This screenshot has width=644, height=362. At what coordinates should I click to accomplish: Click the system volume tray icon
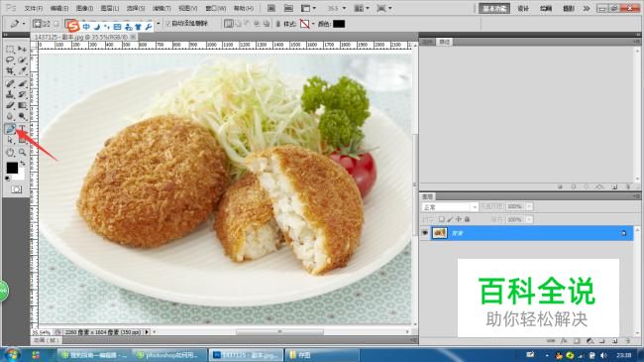(603, 355)
